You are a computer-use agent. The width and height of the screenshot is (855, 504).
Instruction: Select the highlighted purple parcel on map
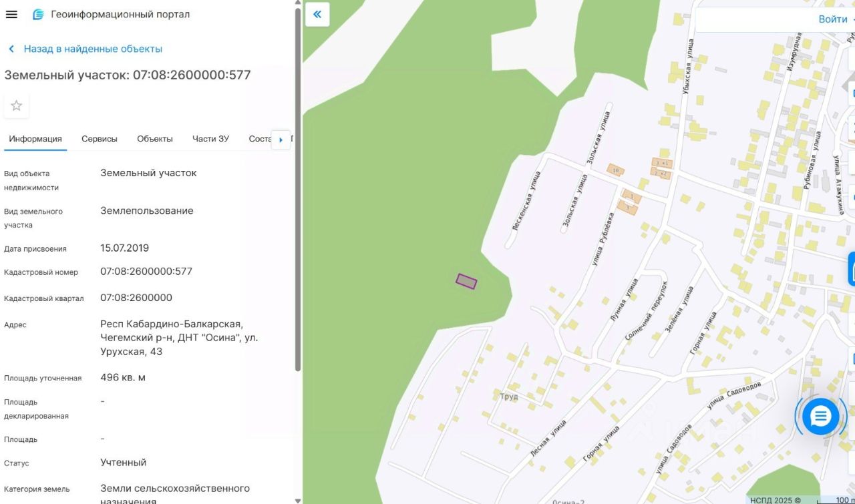[466, 282]
